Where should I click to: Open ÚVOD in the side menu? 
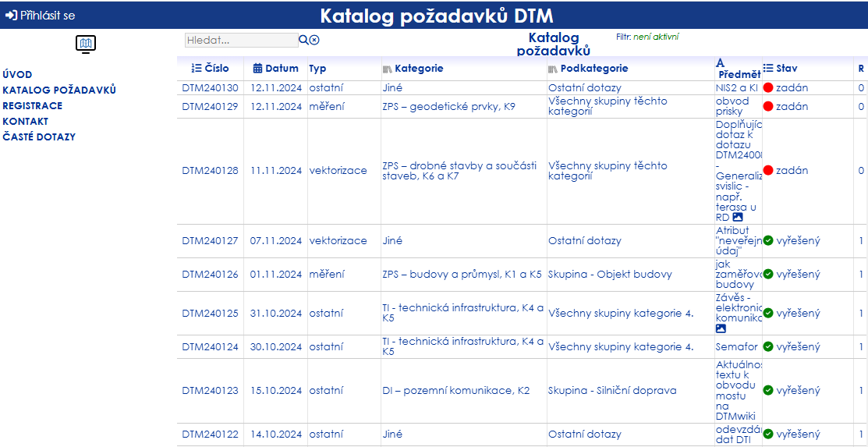point(17,75)
